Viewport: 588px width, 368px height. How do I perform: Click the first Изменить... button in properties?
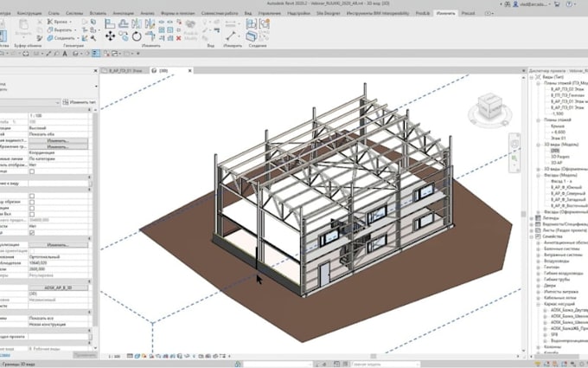pos(58,141)
